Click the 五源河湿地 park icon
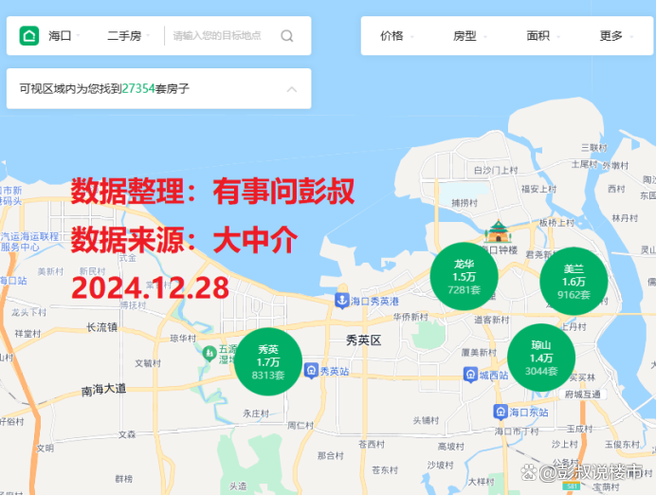The width and height of the screenshot is (656, 496). click(209, 353)
